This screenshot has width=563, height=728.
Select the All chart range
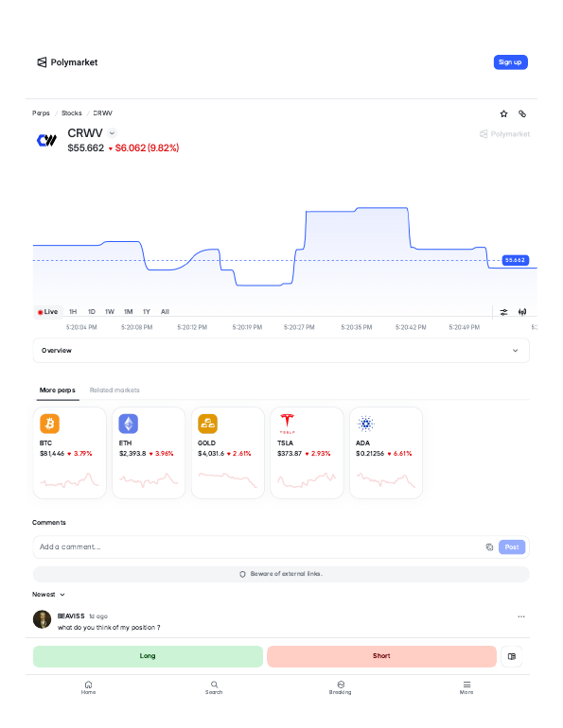[165, 312]
